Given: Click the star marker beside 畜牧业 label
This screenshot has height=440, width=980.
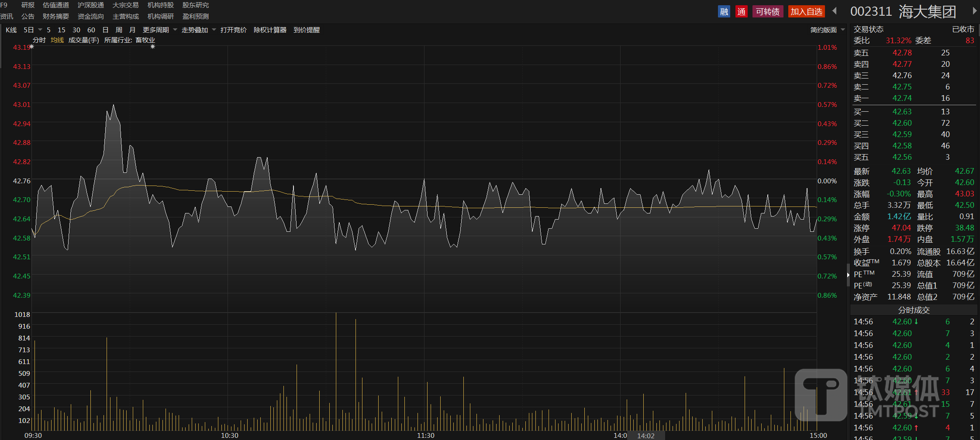Looking at the screenshot, I should [152, 47].
